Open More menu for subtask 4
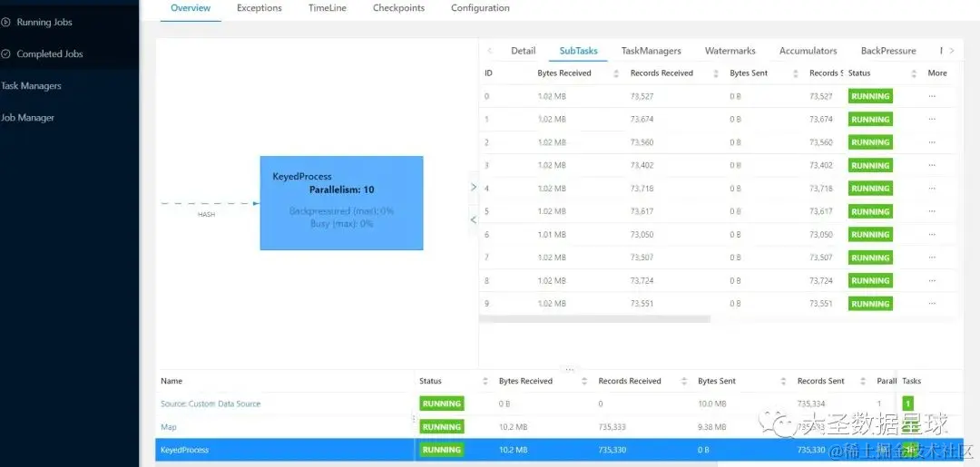This screenshot has width=980, height=467. tap(932, 189)
